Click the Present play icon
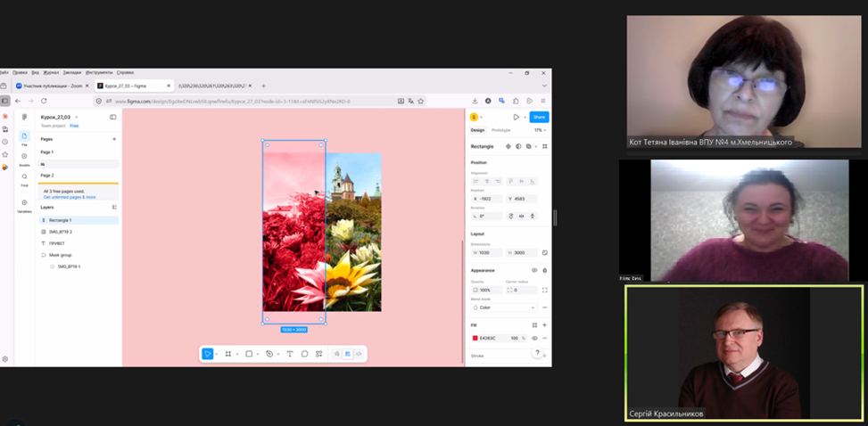This screenshot has width=868, height=426. [516, 117]
